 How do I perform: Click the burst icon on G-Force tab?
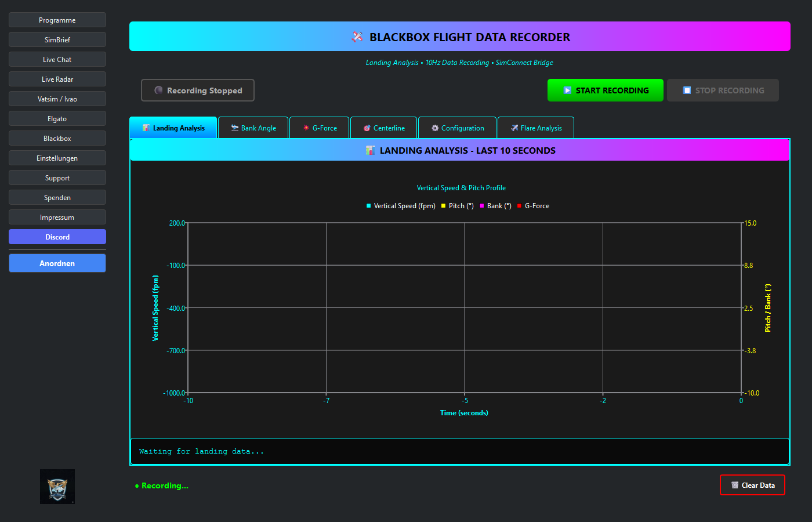(306, 128)
